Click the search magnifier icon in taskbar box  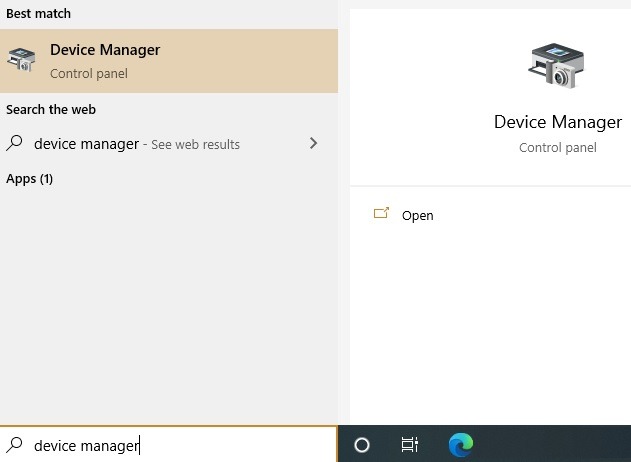coord(14,445)
